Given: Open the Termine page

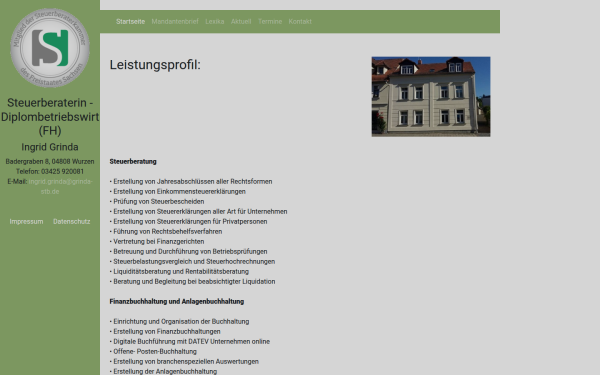Looking at the screenshot, I should point(270,21).
